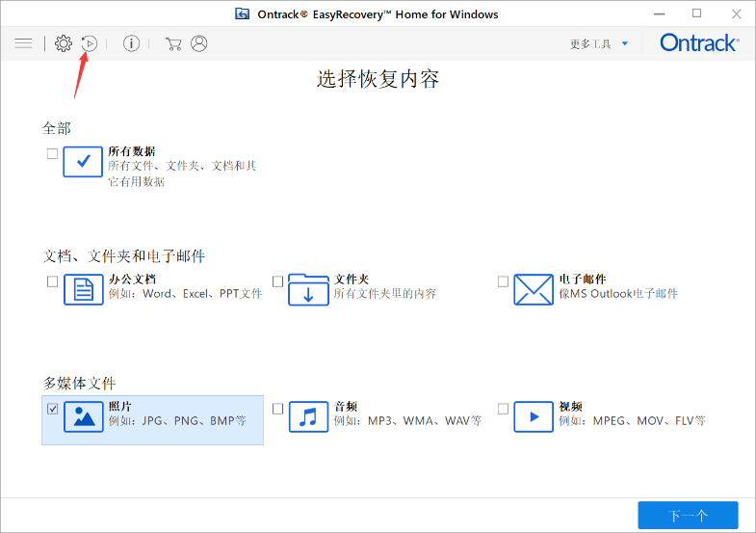Click the 文件夹 label text
Viewport: 756px width, 533px height.
352,280
